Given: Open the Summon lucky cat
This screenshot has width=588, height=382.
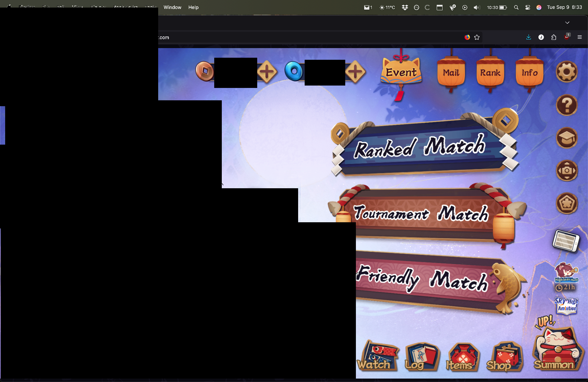Looking at the screenshot, I should pos(558,348).
